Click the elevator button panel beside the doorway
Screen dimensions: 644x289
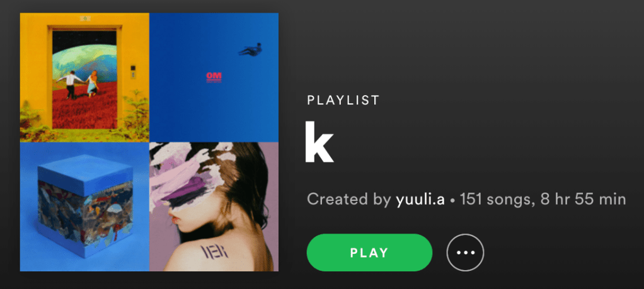point(133,71)
